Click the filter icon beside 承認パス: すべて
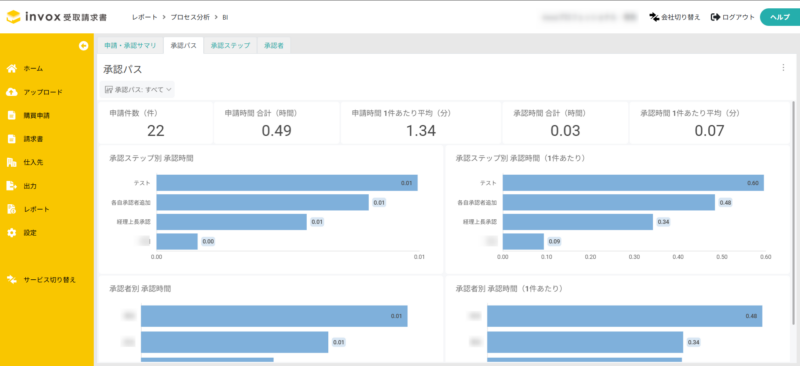Image resolution: width=800 pixels, height=366 pixels. click(x=108, y=89)
